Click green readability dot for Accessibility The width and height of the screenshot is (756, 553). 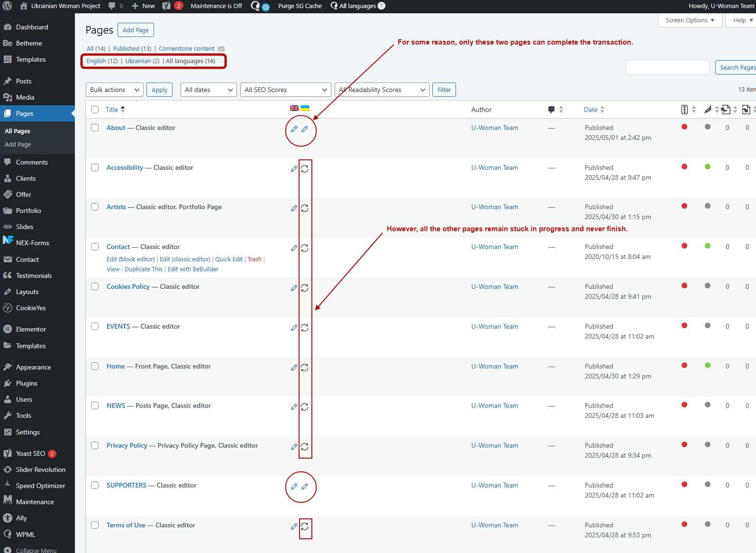pos(708,166)
